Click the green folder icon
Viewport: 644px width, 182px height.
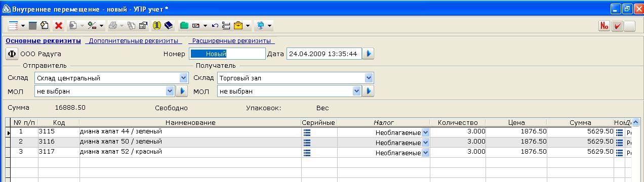pos(184,25)
